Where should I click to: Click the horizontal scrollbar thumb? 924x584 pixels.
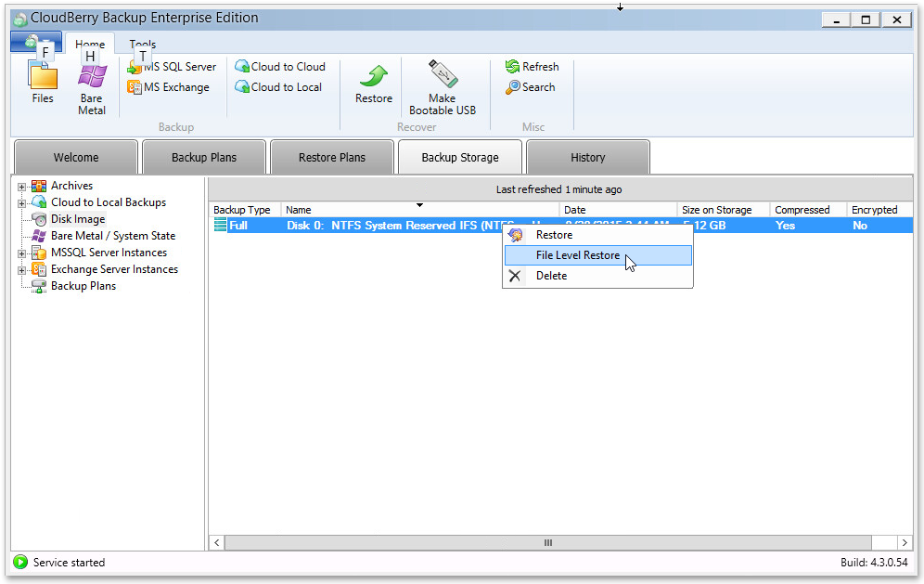tap(548, 543)
